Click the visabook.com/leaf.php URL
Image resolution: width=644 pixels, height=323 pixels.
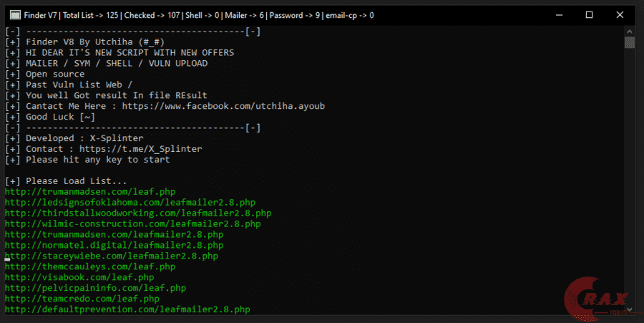79,277
